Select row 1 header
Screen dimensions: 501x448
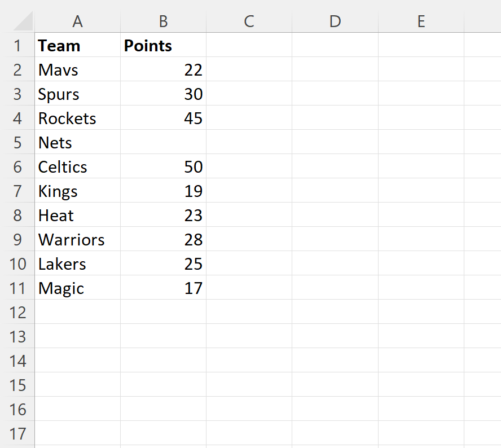click(17, 46)
